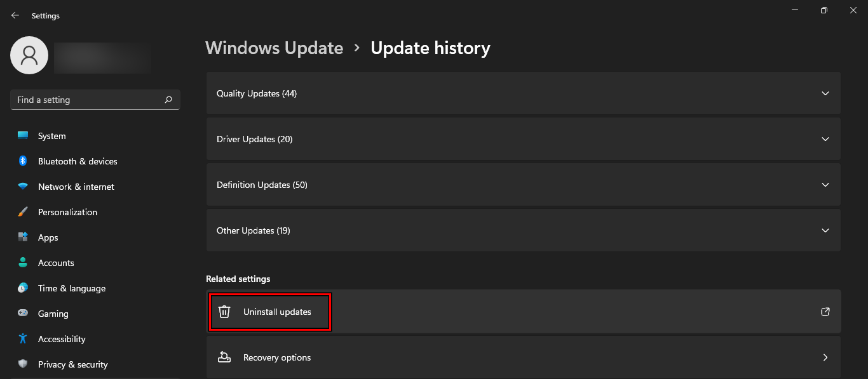Click the Uninstall updates trash icon
This screenshot has width=868, height=379.
224,311
